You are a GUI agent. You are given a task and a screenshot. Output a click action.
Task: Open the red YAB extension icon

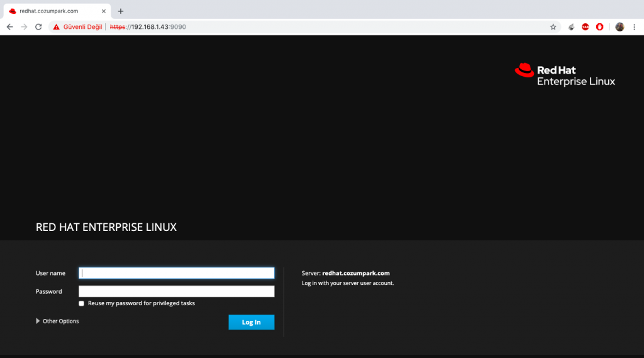coord(586,26)
